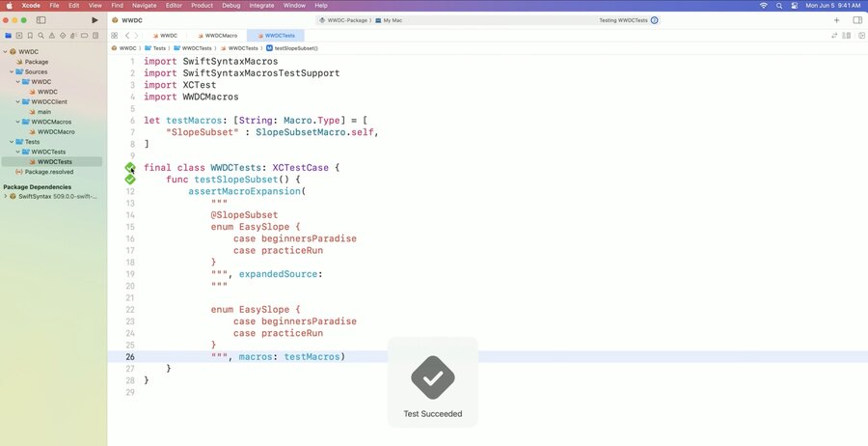Collapse the WWDC folder under Sources
The image size is (868, 446).
tap(17, 82)
